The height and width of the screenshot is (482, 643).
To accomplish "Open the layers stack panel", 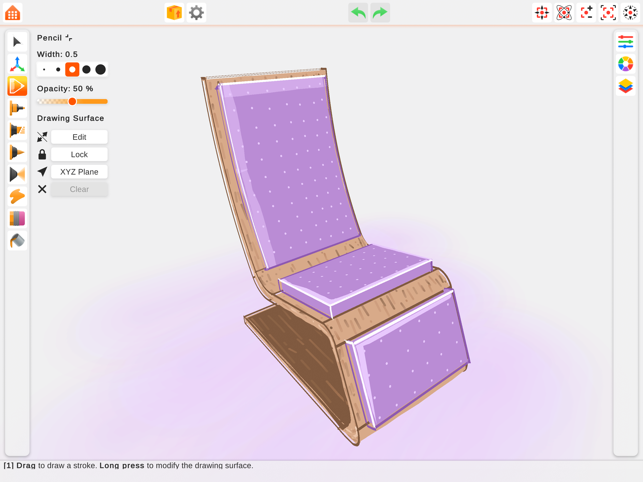I will coord(625,86).
